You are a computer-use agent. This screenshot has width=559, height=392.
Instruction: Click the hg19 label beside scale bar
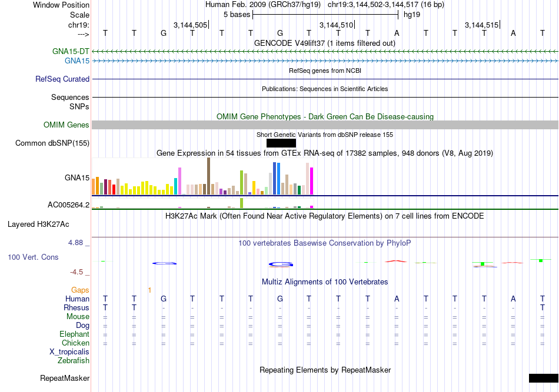click(x=412, y=15)
